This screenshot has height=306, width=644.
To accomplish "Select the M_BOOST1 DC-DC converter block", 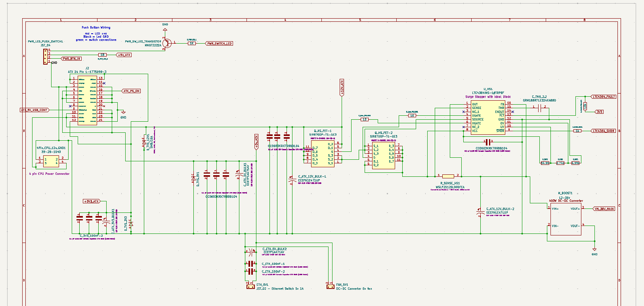I will tap(566, 219).
